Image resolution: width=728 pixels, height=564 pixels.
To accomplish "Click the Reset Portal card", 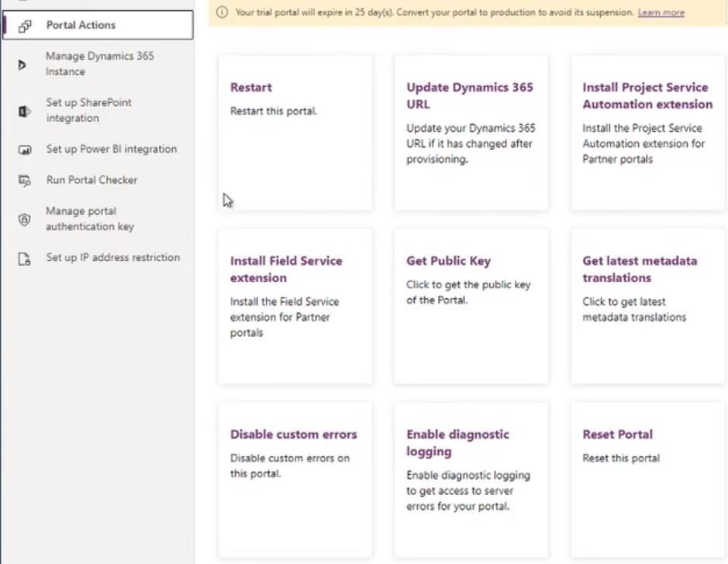I will coord(647,480).
